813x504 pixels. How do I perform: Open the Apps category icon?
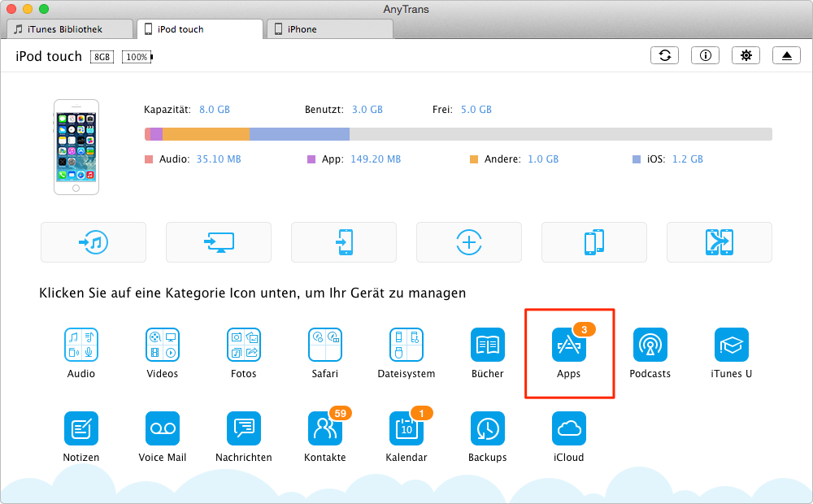(x=569, y=345)
